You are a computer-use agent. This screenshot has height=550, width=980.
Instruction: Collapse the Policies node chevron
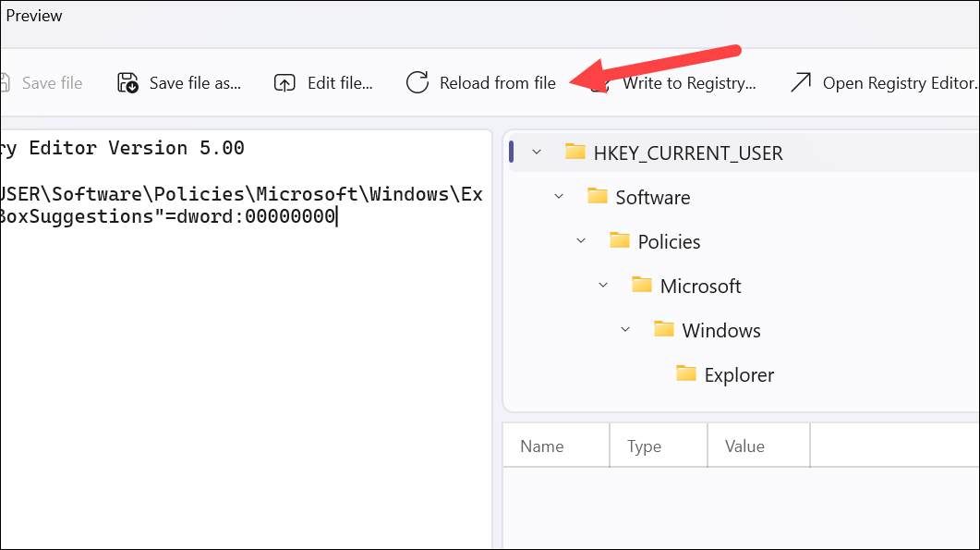(581, 241)
